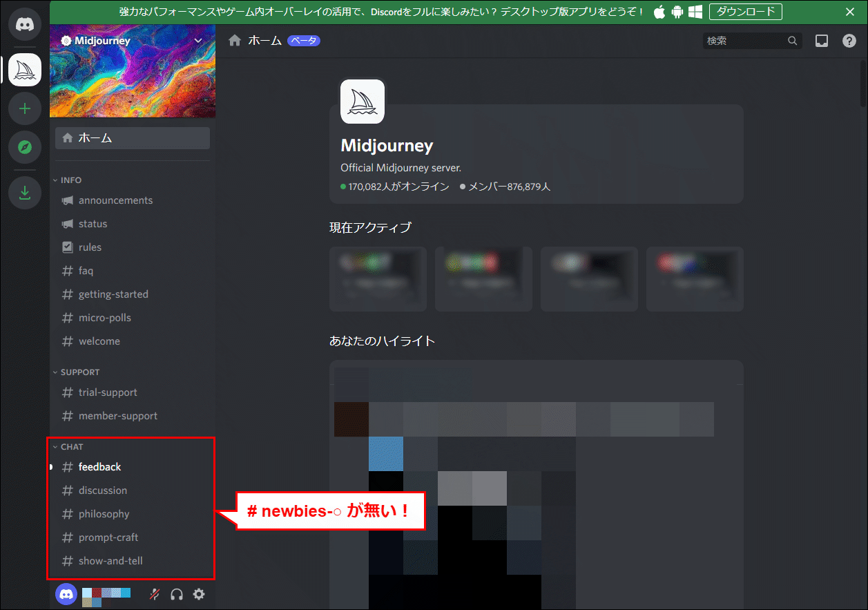Click the 170,082人がオンライン text
Viewport: 868px width, 610px height.
(x=398, y=187)
